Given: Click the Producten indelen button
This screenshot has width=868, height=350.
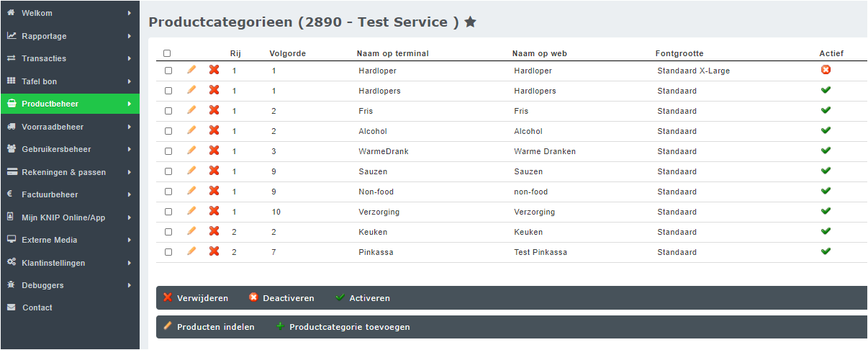Looking at the screenshot, I should [215, 327].
